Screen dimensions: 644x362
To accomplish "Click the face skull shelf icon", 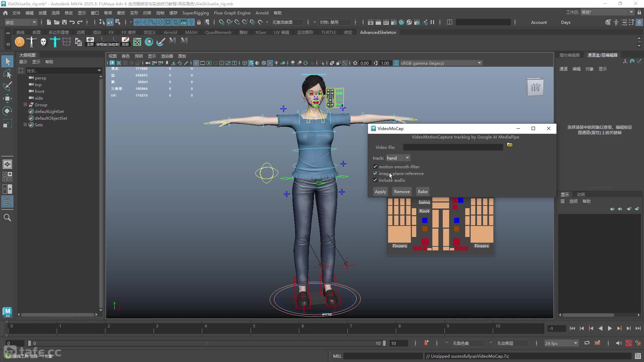I will tap(43, 42).
